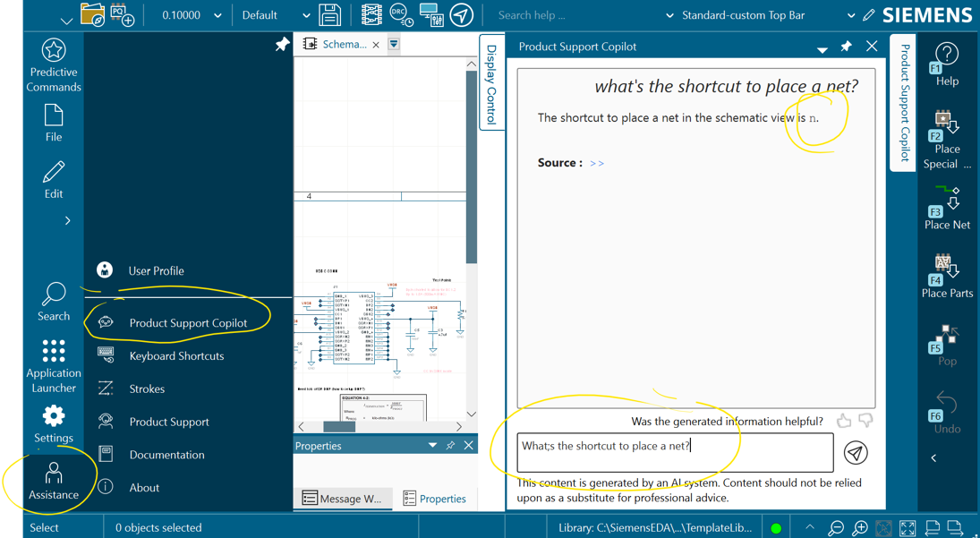The image size is (980, 538).
Task: Open the File menu in the sidebar
Action: 54,123
